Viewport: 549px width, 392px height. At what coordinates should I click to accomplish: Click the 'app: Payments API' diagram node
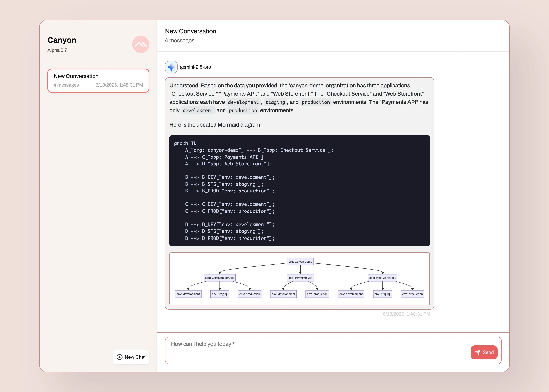pyautogui.click(x=300, y=278)
